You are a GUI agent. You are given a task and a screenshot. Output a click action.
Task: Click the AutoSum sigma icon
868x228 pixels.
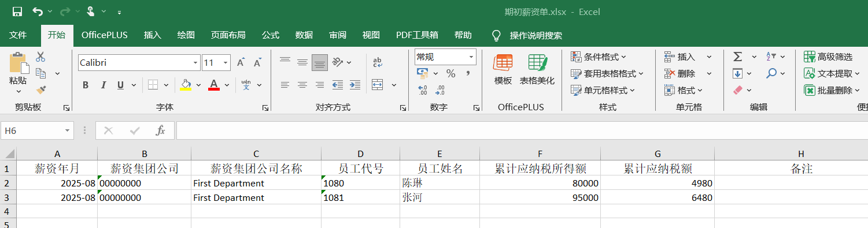click(738, 57)
